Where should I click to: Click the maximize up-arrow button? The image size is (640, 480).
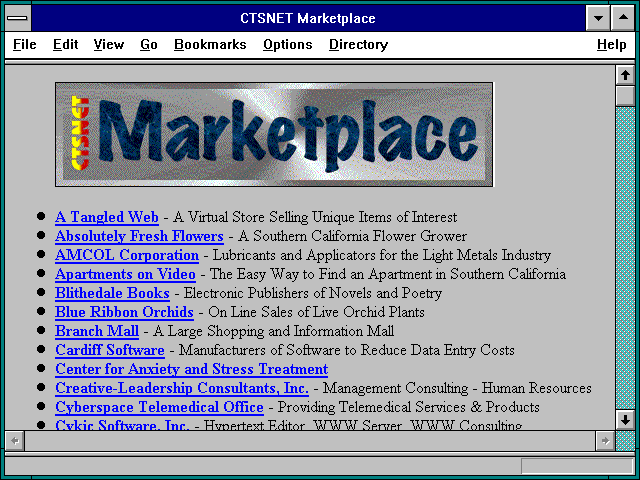click(623, 18)
